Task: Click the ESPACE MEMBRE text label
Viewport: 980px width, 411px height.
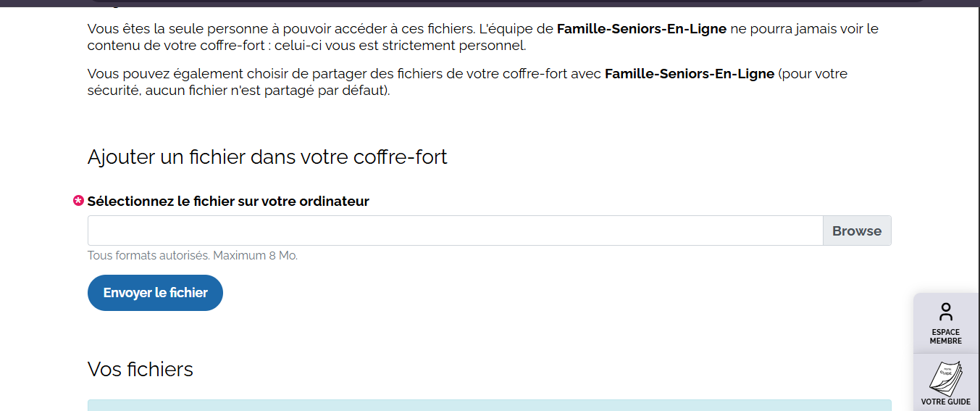Action: pyautogui.click(x=946, y=336)
